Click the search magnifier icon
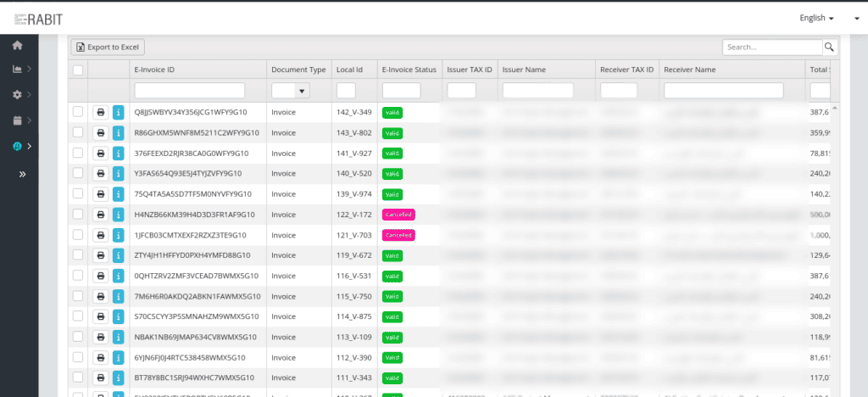The width and height of the screenshot is (868, 397). (830, 48)
